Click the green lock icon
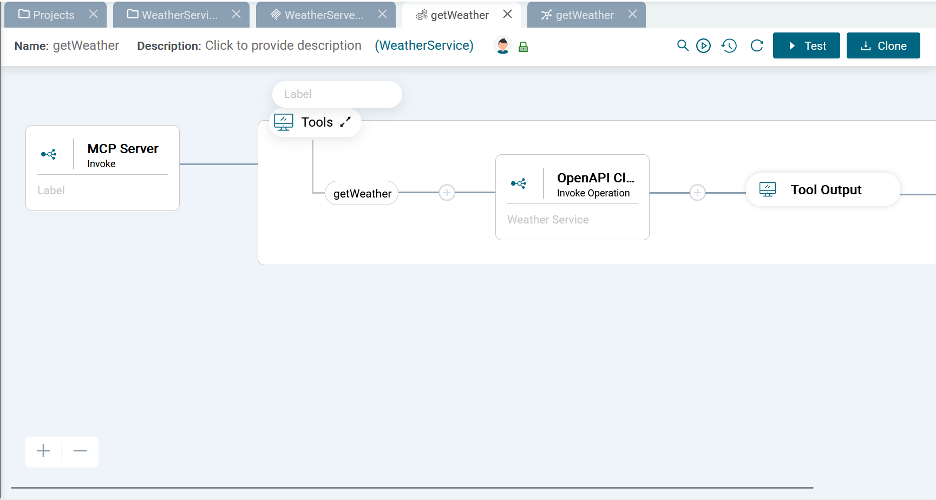Viewport: 936px width, 500px height. pos(523,47)
